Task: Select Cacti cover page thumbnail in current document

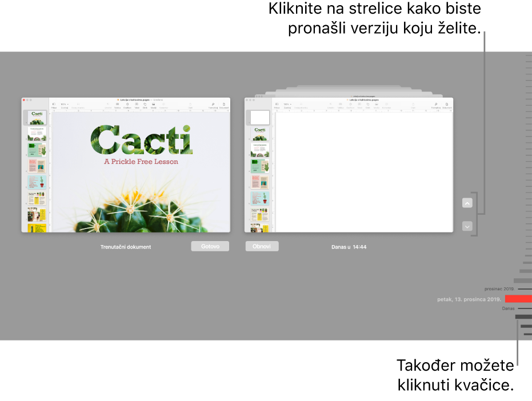Action: pos(37,117)
